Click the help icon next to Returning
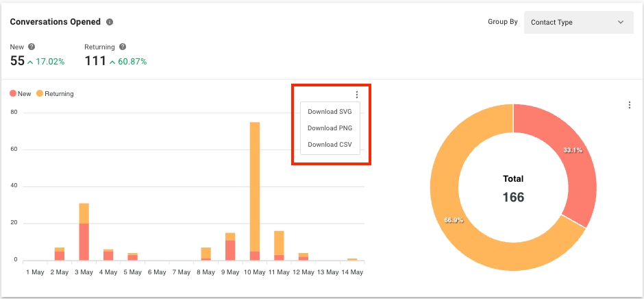The height and width of the screenshot is (299, 644). 123,47
